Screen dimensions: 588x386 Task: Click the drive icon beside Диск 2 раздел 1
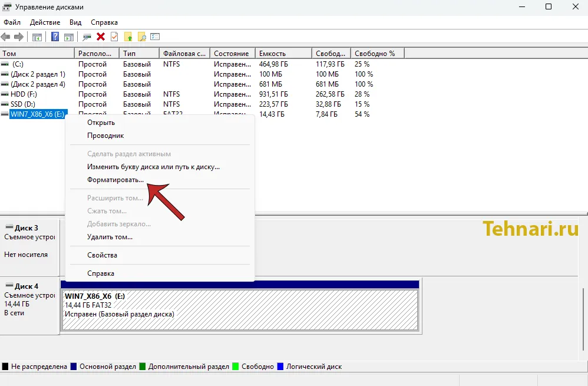[x=5, y=74]
